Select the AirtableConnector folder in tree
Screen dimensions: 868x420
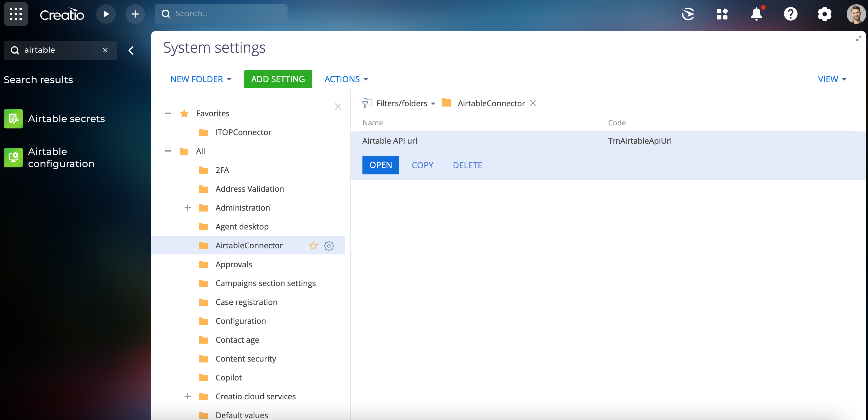tap(249, 246)
